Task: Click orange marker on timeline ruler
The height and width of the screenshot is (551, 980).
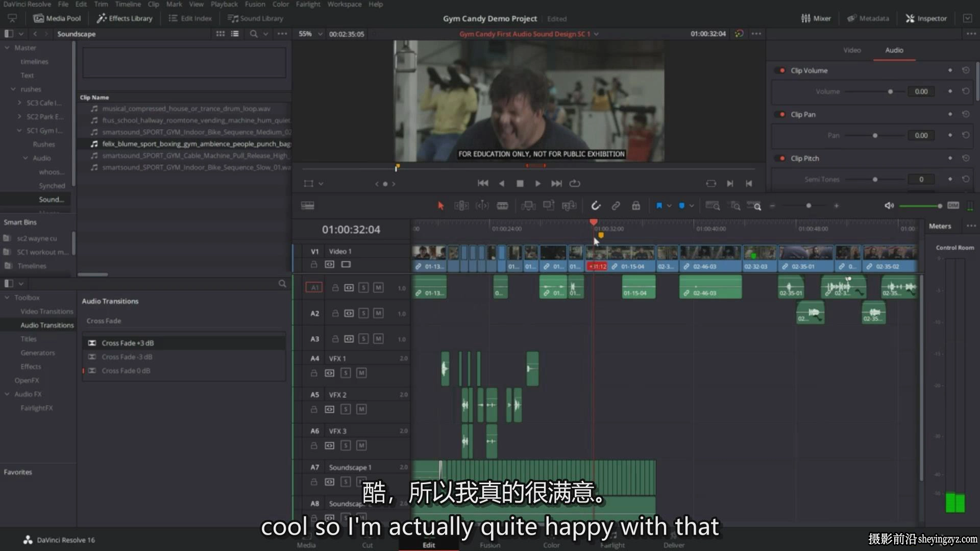Action: [601, 235]
